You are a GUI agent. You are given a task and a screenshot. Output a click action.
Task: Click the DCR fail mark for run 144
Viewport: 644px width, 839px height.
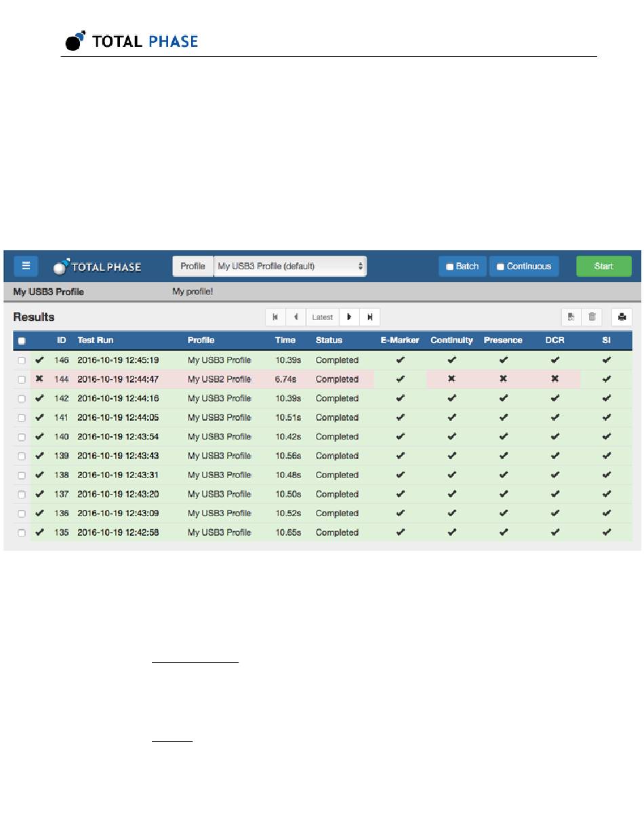[x=555, y=379]
